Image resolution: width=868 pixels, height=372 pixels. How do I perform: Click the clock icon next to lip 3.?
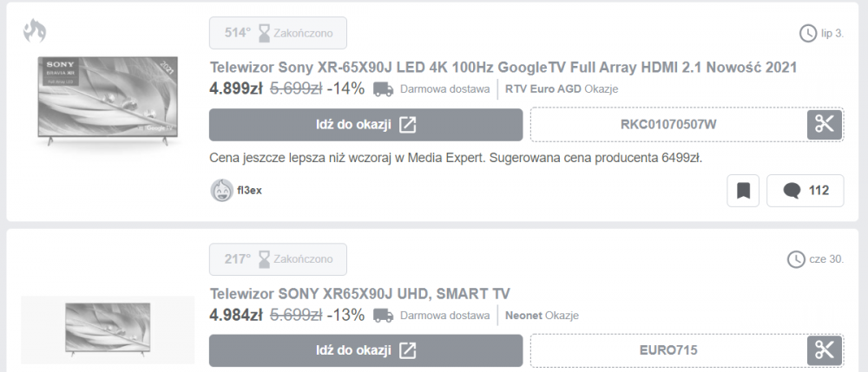(807, 34)
